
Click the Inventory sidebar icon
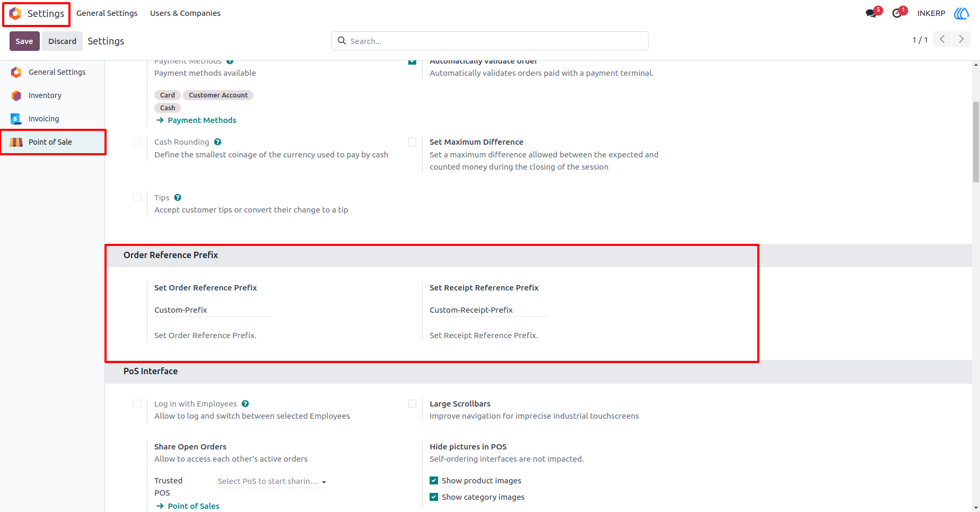[16, 95]
